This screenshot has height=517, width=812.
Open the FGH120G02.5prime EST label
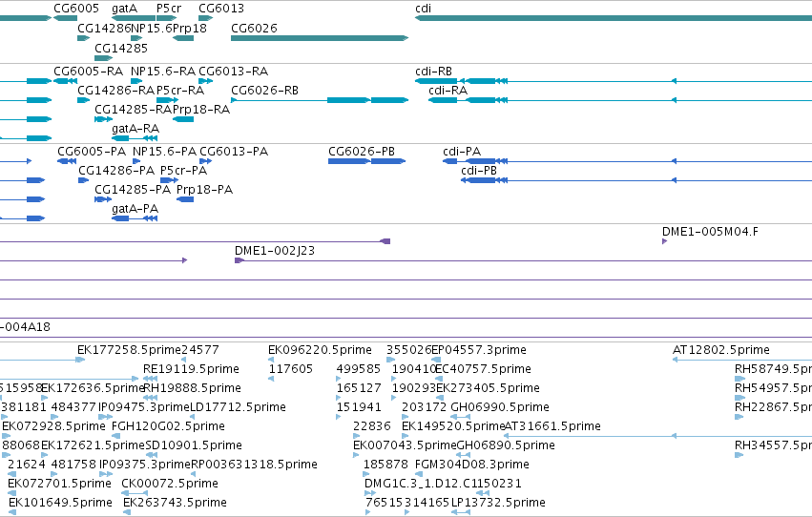[x=168, y=426]
